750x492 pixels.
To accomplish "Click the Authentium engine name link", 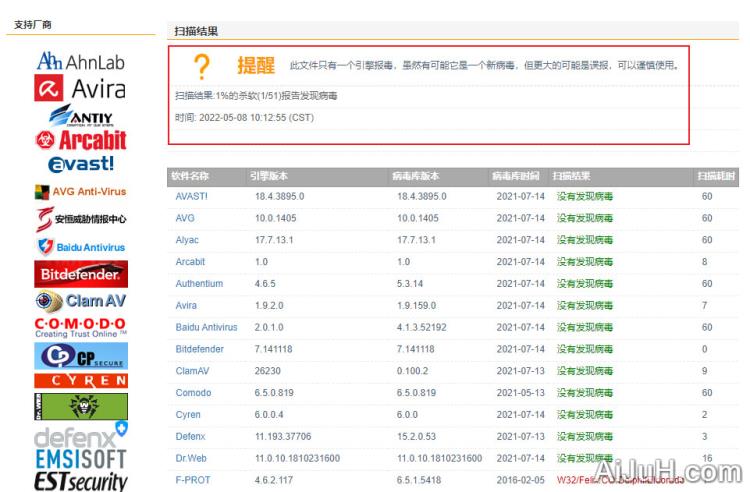I will (199, 284).
